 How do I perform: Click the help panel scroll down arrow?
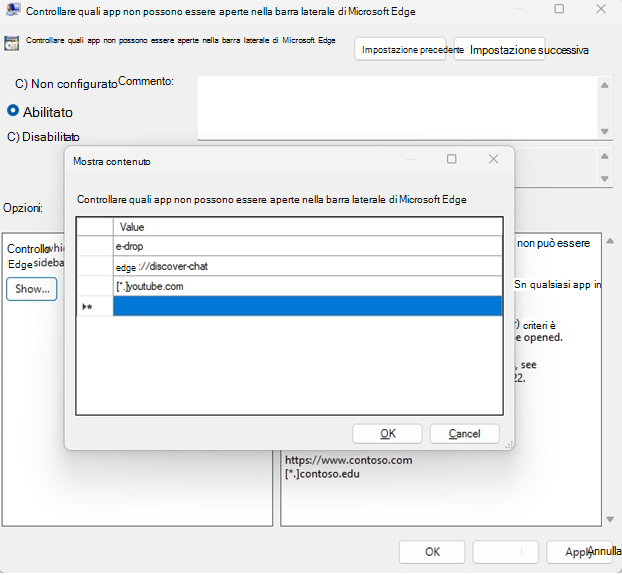[x=610, y=519]
